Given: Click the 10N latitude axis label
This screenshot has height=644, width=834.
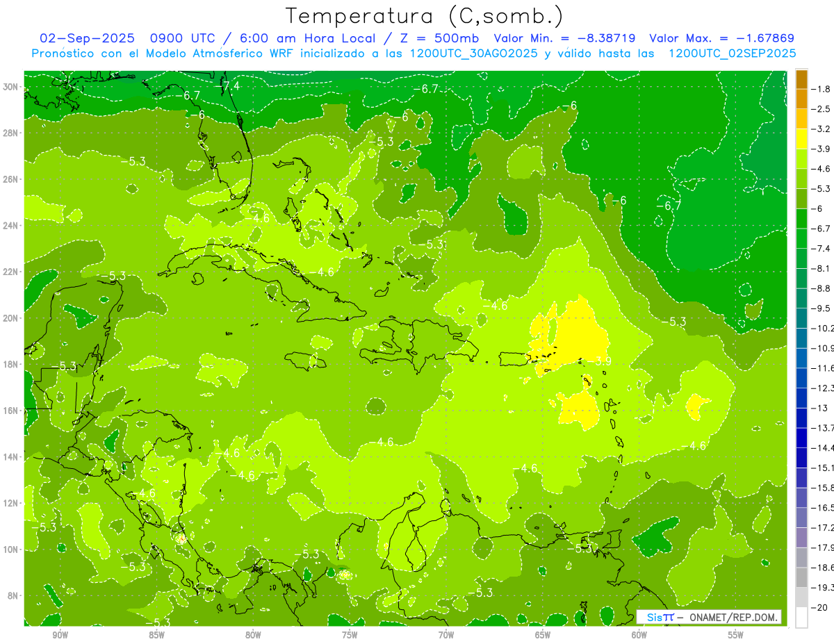Looking at the screenshot, I should pyautogui.click(x=10, y=550).
